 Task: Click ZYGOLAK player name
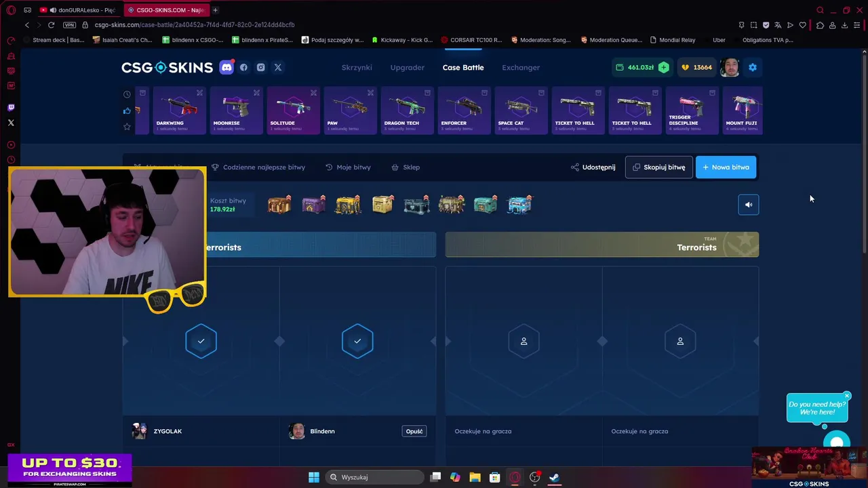coord(167,431)
